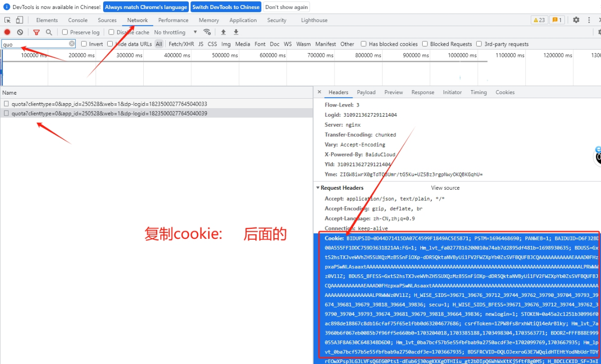Screen dimensions: 601x364
Task: Open the Console tab
Action: tap(78, 20)
